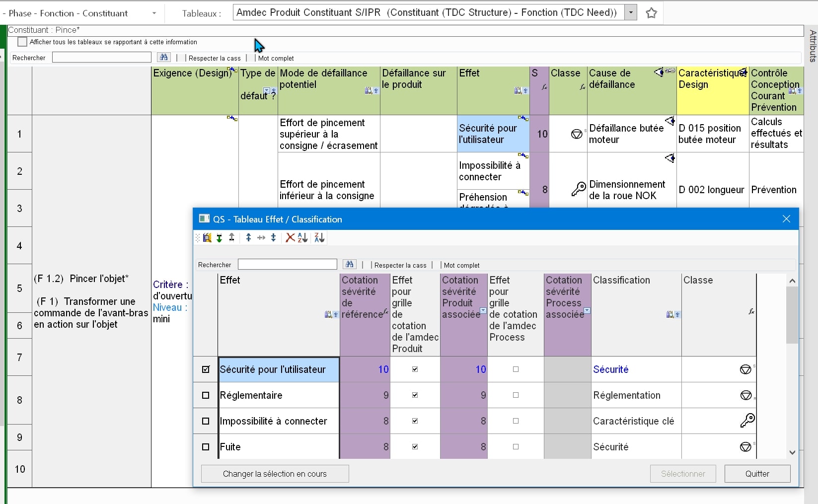Viewport: 818px width, 504px height.
Task: Sort Z to A in Effet dialog
Action: coord(319,238)
